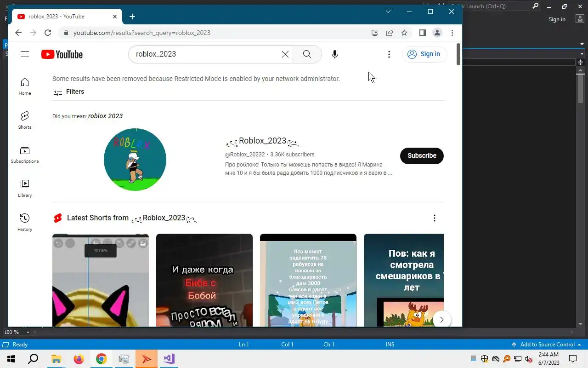Open History in the YouTube sidebar

point(25,222)
